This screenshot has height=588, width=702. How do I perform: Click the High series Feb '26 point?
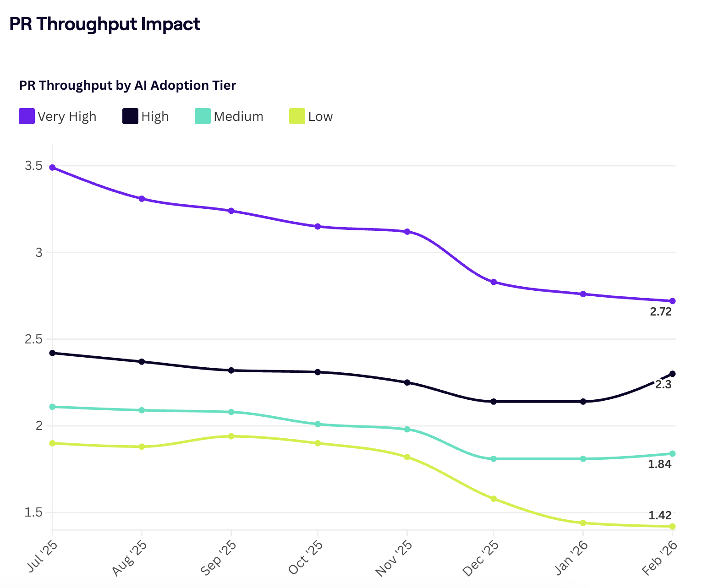673,374
